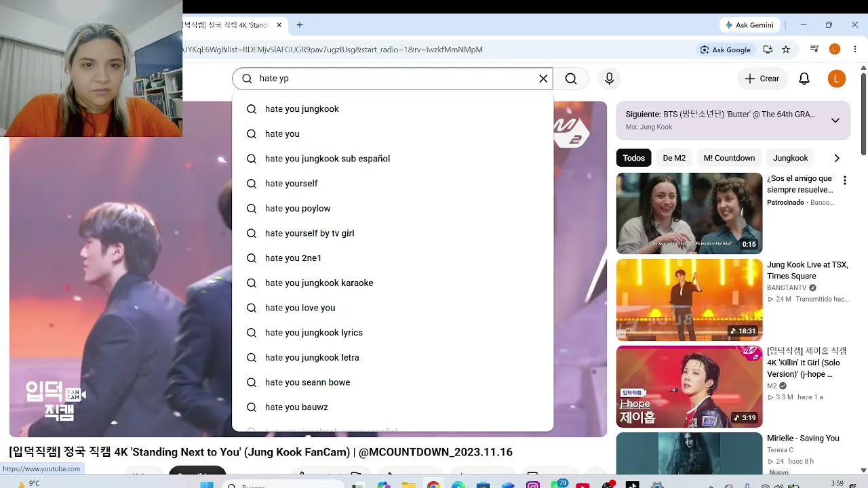Screen dimensions: 868x488
Task: Choose suggestion 'hate you love you'
Action: click(393, 308)
